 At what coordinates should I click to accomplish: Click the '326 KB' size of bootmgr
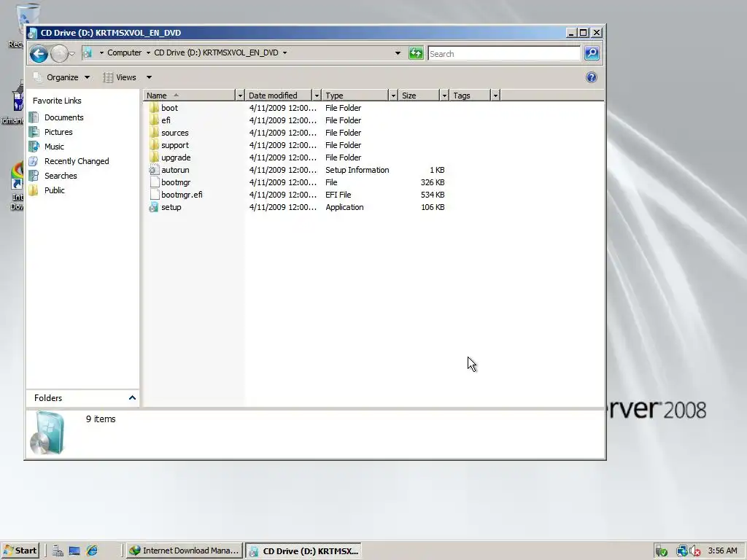[433, 182]
